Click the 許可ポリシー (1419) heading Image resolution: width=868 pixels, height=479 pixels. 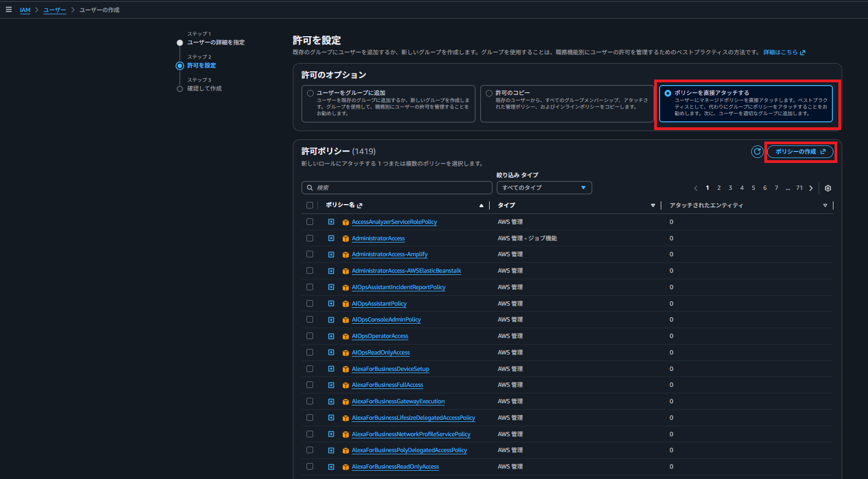(338, 151)
